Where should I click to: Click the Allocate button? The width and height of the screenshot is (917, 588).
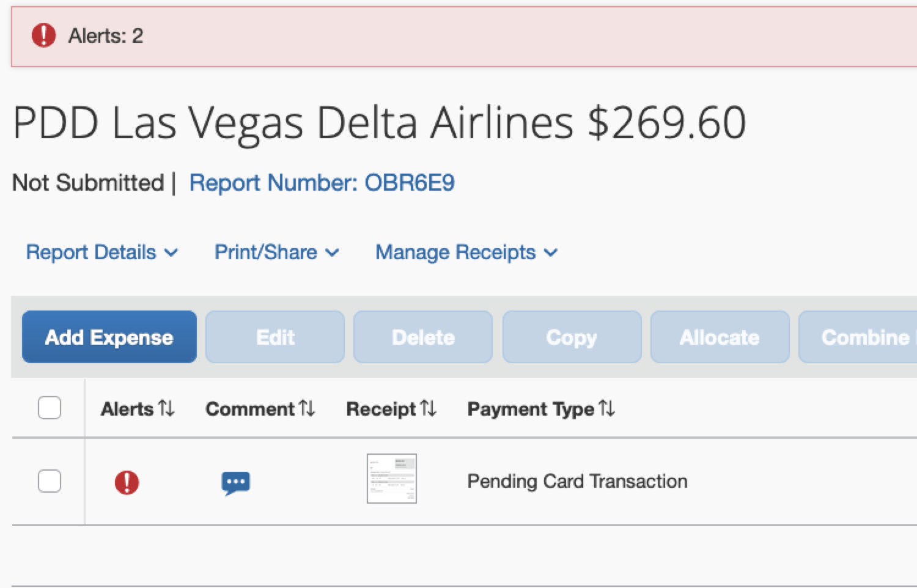pyautogui.click(x=720, y=337)
